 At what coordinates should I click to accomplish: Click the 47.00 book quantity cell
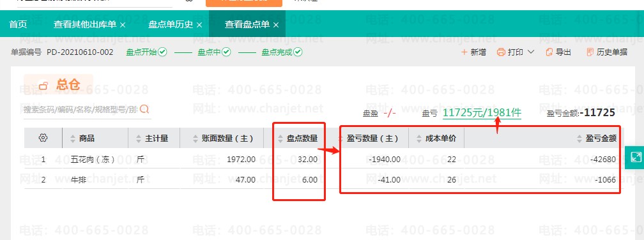coord(245,180)
